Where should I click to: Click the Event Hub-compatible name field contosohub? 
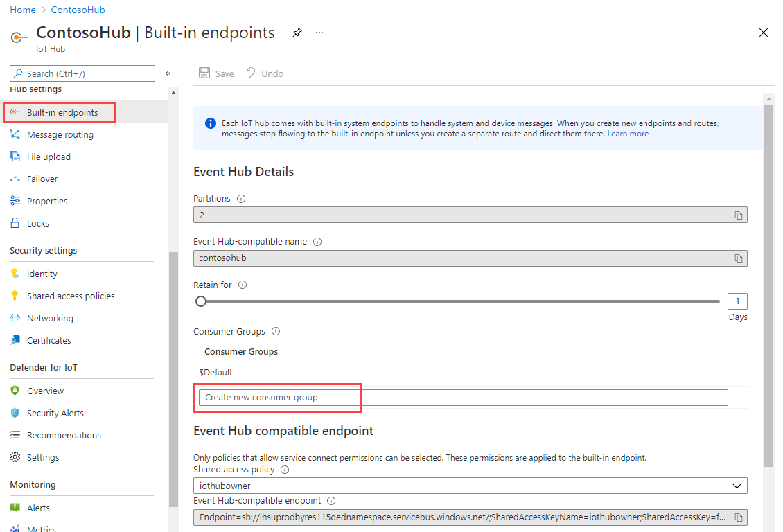470,258
